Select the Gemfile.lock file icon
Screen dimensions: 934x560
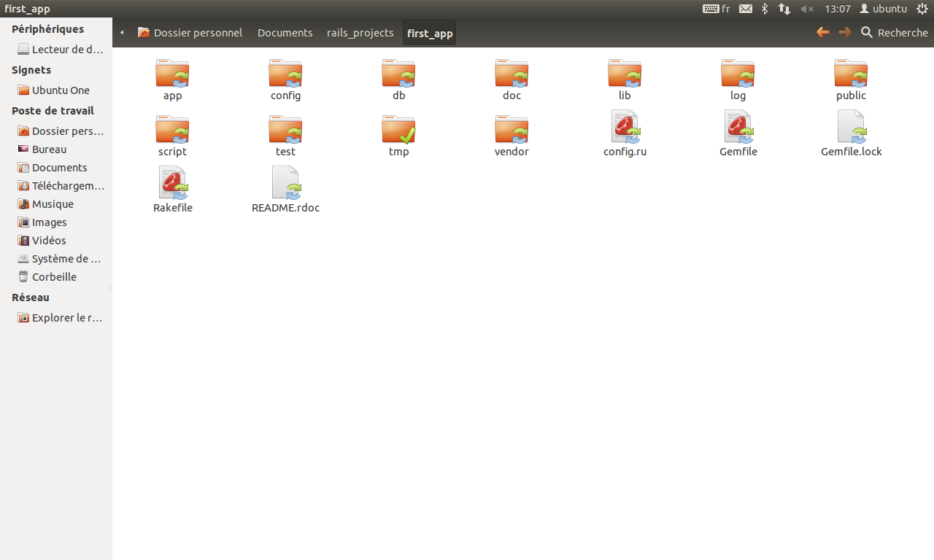point(852,127)
